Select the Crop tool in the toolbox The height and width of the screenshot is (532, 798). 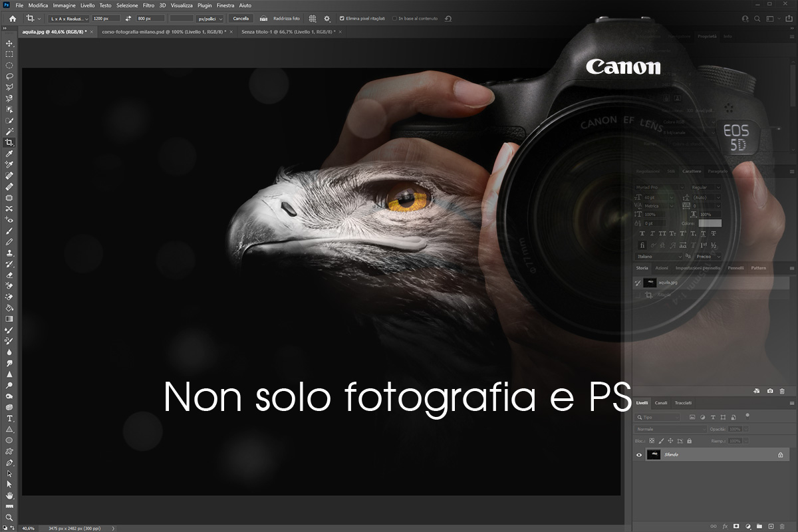tap(9, 142)
